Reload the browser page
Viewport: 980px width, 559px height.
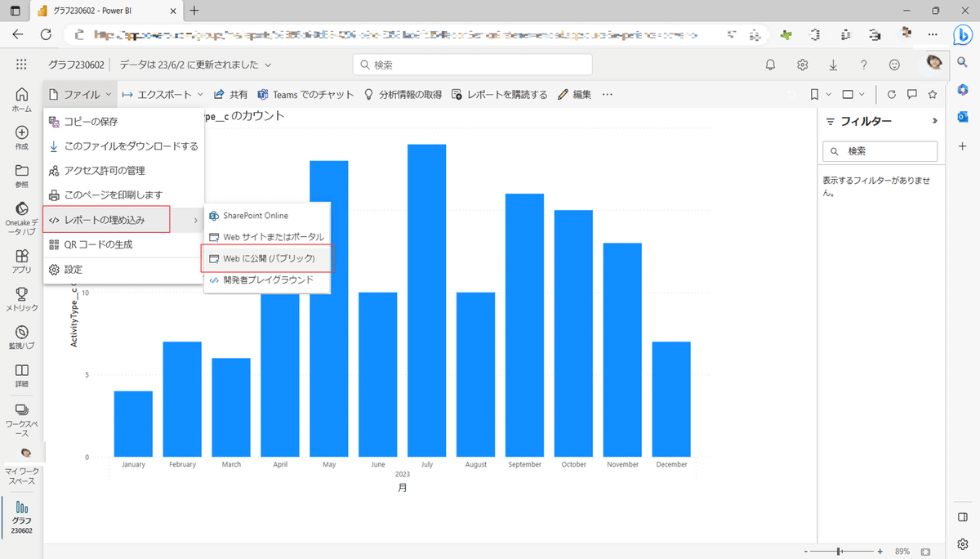[47, 34]
